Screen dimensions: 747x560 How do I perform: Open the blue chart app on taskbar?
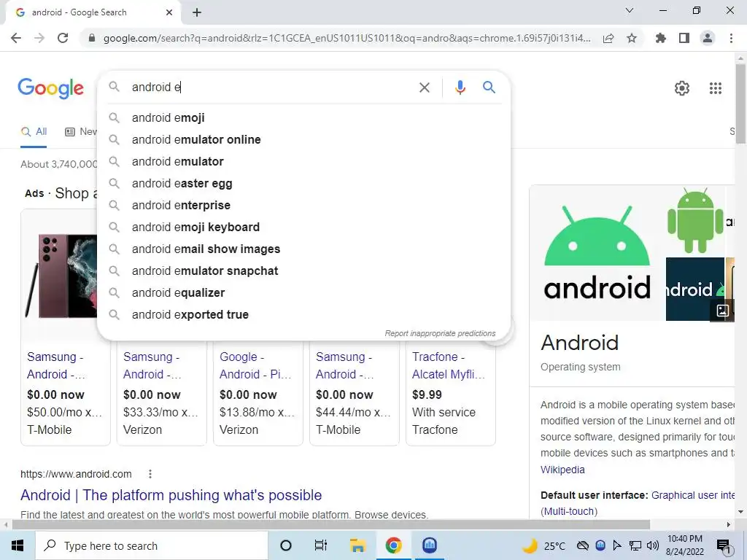click(x=430, y=545)
